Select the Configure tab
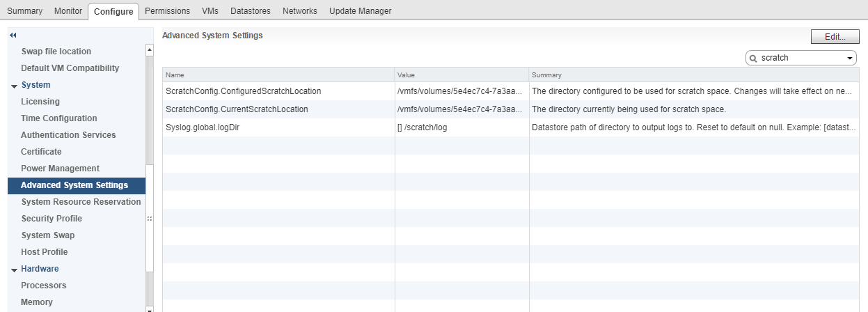This screenshot has height=312, width=868. 113,11
